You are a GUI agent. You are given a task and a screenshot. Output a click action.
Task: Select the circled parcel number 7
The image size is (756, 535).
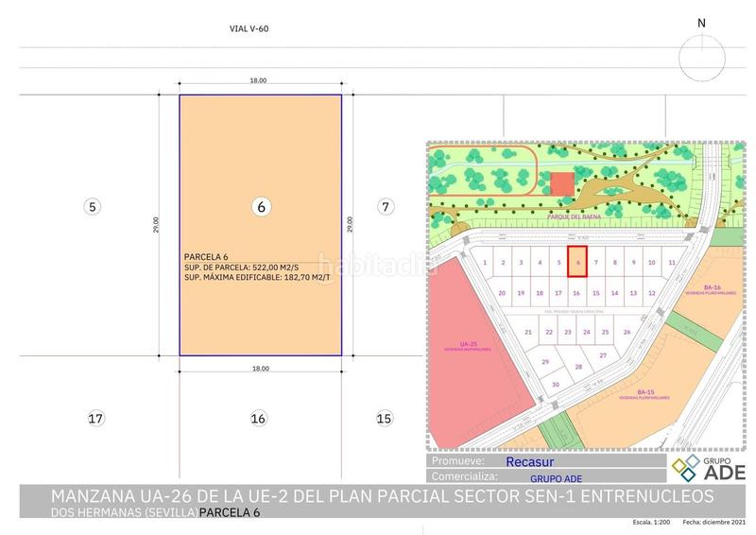pyautogui.click(x=384, y=206)
